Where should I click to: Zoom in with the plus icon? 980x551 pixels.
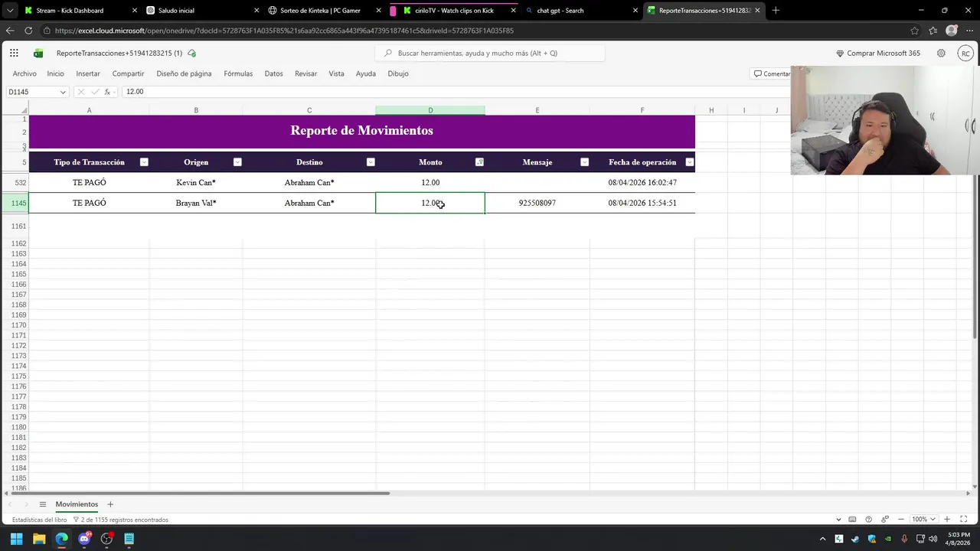pos(947,520)
